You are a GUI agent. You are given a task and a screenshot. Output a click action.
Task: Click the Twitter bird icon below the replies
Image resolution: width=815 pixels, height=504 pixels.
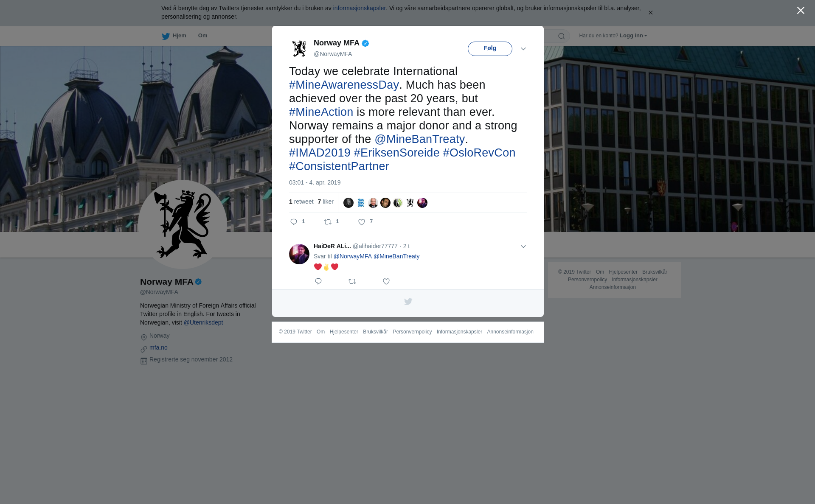point(408,302)
